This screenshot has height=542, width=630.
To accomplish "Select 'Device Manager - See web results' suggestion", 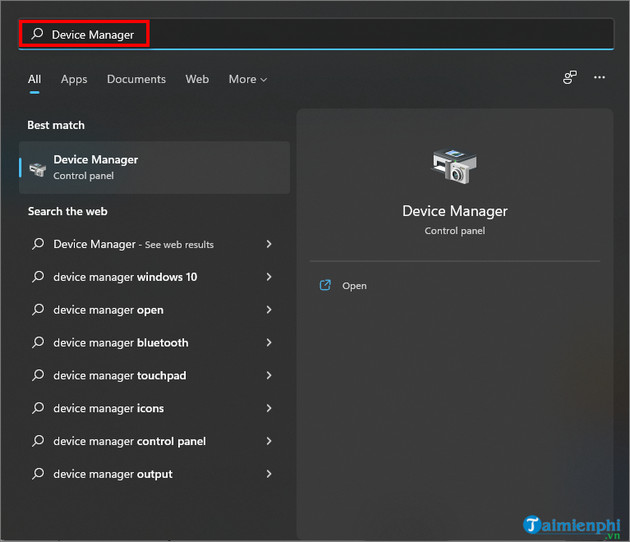I will (154, 244).
